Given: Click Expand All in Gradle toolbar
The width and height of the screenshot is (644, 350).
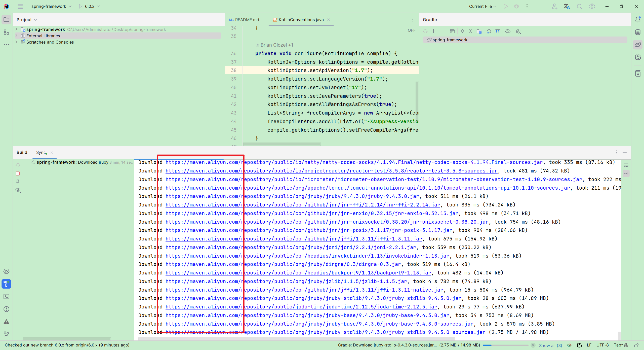Looking at the screenshot, I should coord(462,31).
